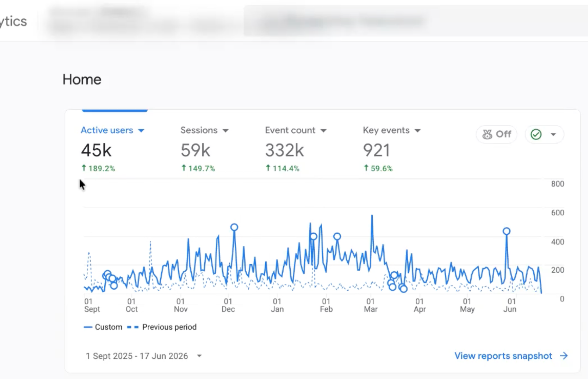The width and height of the screenshot is (588, 379).
Task: Click the annotation marker at the early-December peak
Action: pos(234,227)
